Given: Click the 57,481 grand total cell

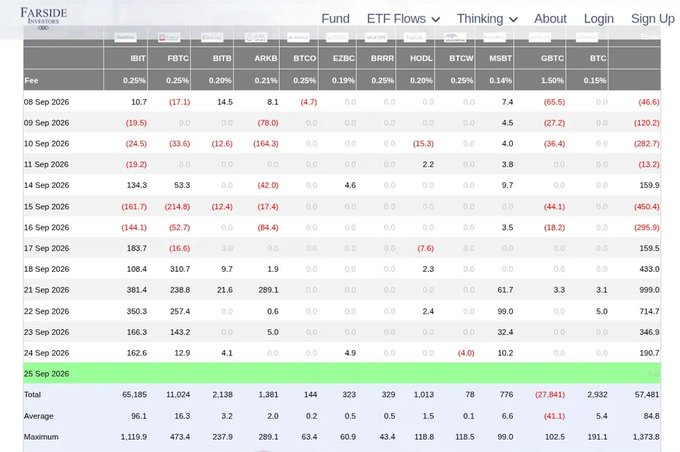Looking at the screenshot, I should (646, 394).
